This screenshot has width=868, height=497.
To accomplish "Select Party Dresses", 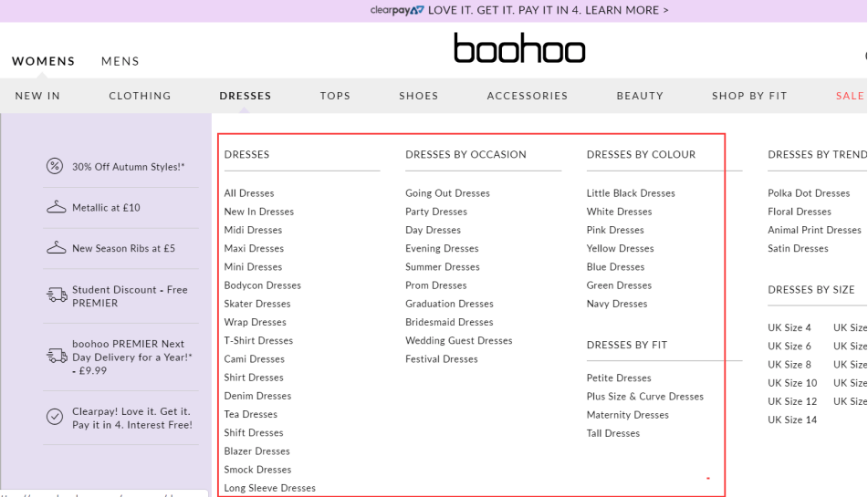I will 436,212.
